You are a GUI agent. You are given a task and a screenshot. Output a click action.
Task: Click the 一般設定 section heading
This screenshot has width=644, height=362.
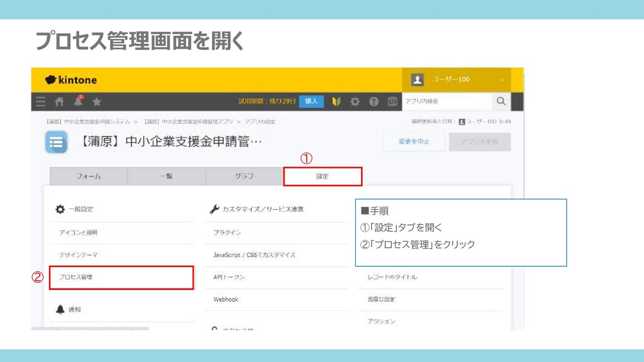click(74, 209)
